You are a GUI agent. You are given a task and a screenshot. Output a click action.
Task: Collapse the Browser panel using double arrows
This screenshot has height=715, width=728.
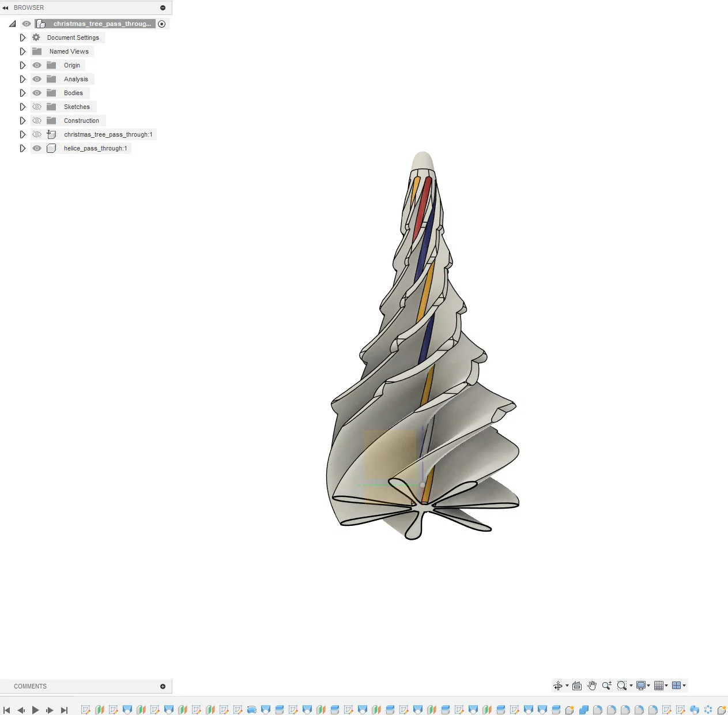(x=5, y=7)
